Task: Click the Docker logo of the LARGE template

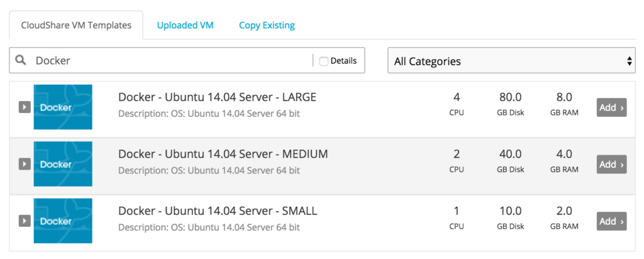Action: click(63, 107)
